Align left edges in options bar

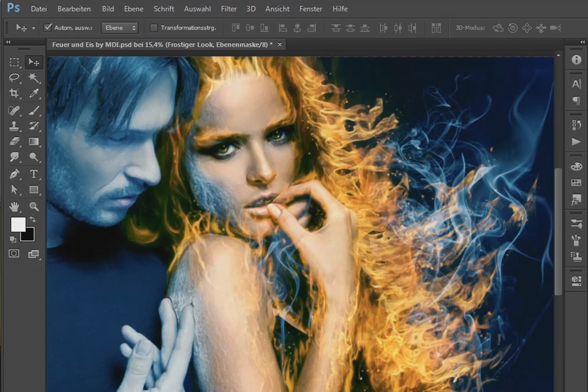point(283,28)
